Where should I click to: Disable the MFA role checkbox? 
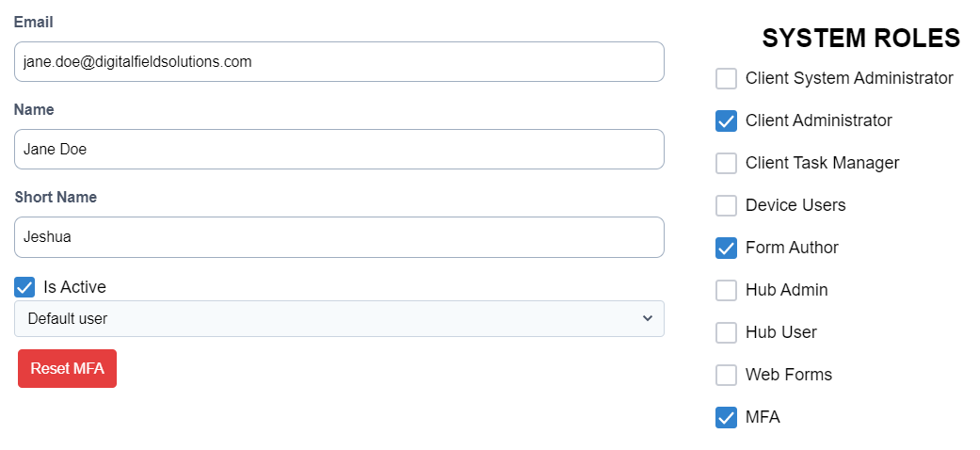click(726, 417)
